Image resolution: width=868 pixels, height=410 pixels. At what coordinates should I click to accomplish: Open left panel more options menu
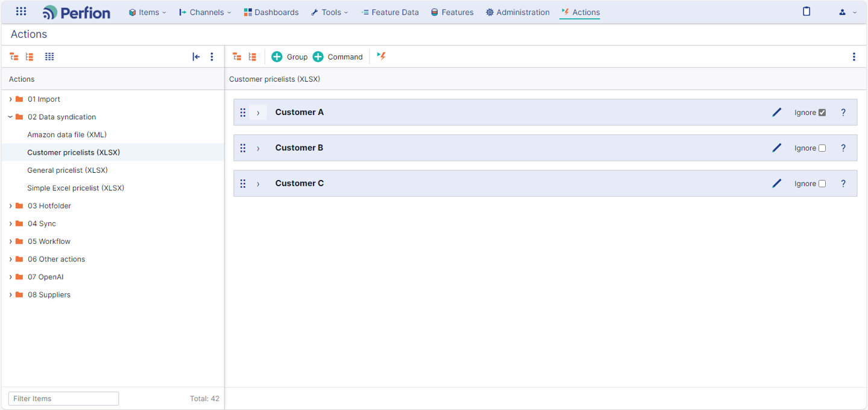(212, 57)
